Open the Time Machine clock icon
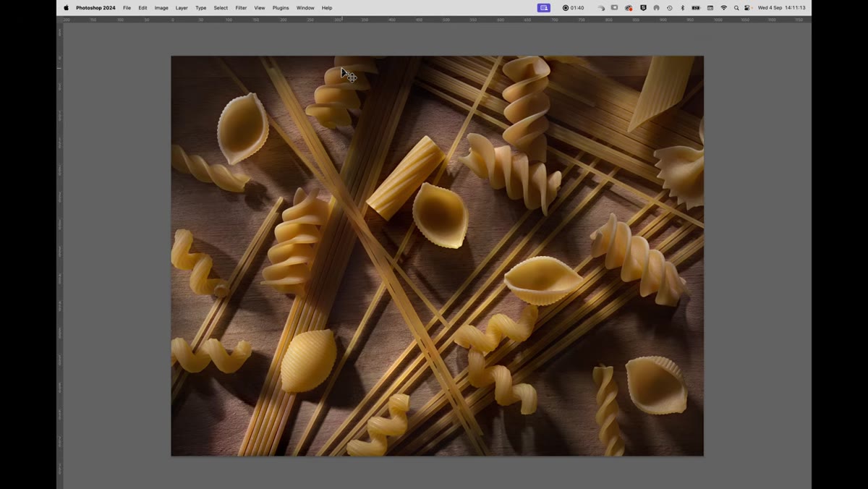The width and height of the screenshot is (868, 489). (670, 8)
